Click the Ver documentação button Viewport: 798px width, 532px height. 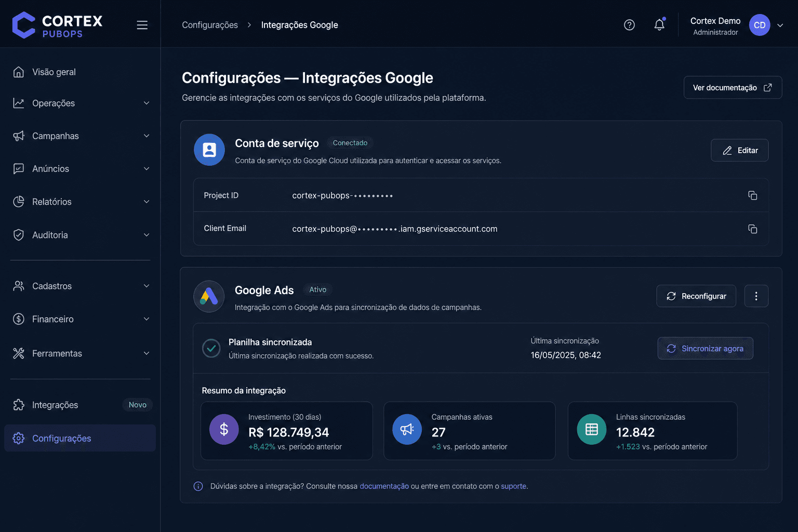(x=733, y=87)
